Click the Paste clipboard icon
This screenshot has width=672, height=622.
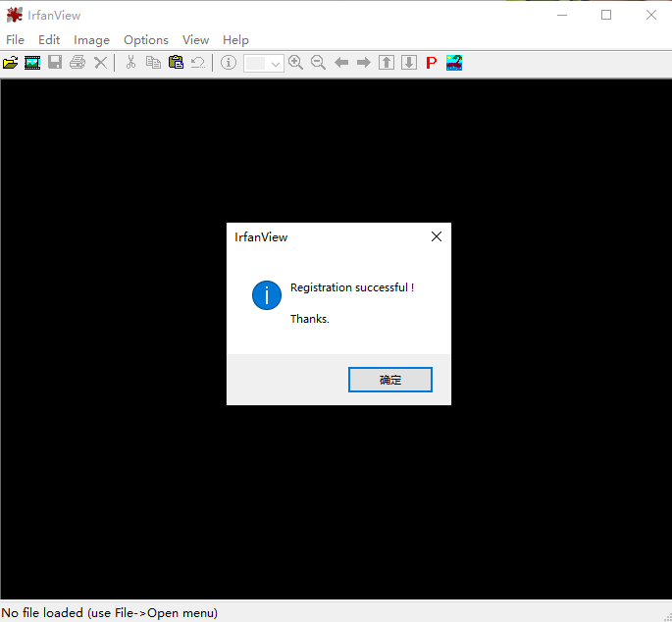pos(176,63)
